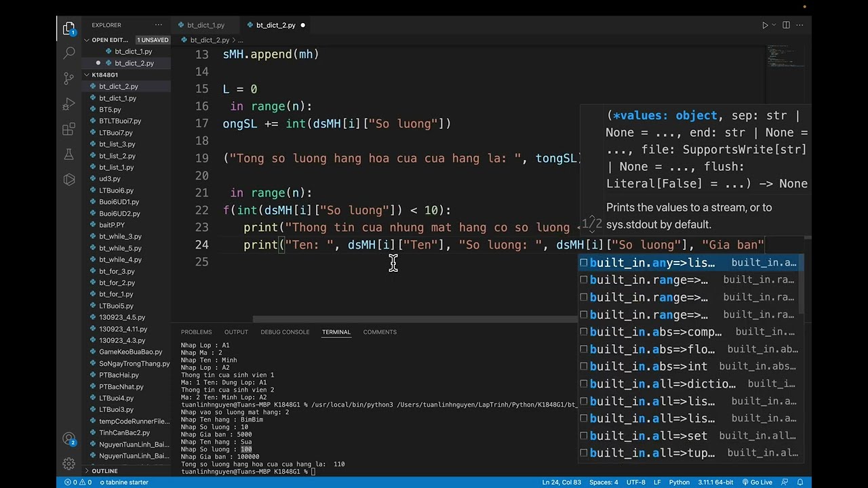Open the Debug Console panel tab

click(285, 332)
